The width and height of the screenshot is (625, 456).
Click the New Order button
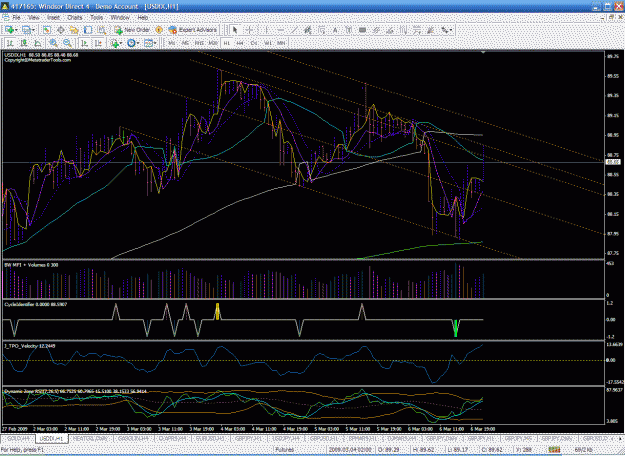[x=132, y=30]
